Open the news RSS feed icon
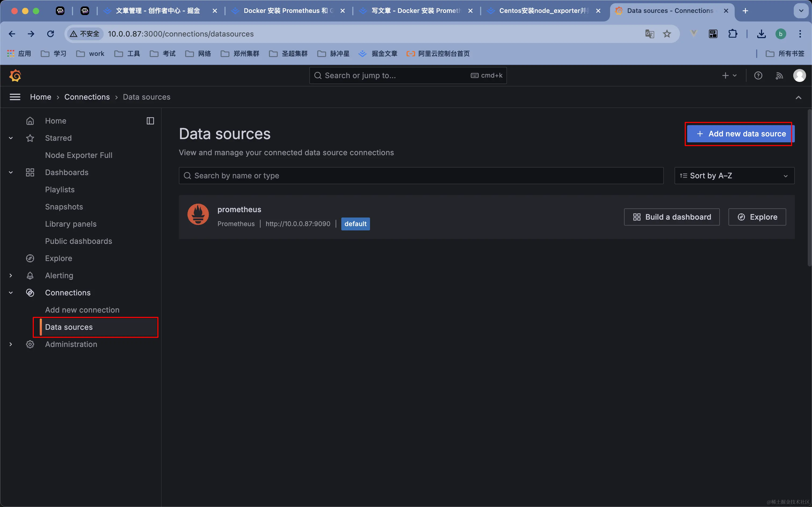The height and width of the screenshot is (507, 812). tap(779, 76)
